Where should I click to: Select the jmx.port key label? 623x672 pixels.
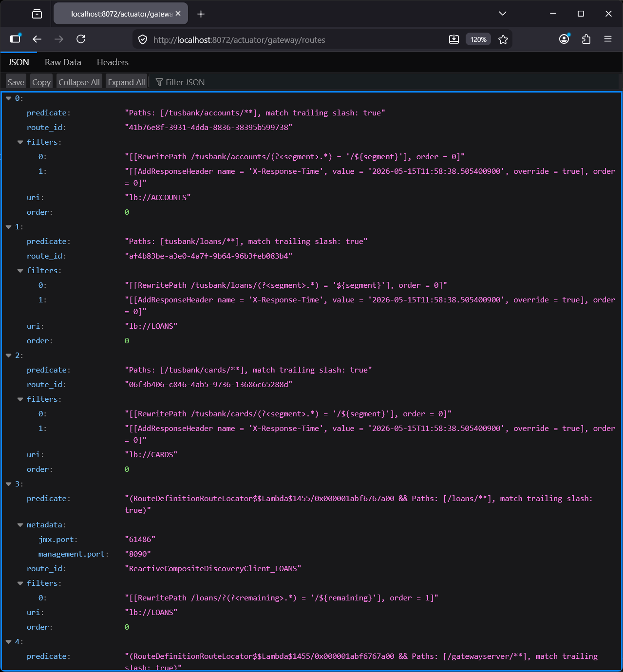[58, 540]
